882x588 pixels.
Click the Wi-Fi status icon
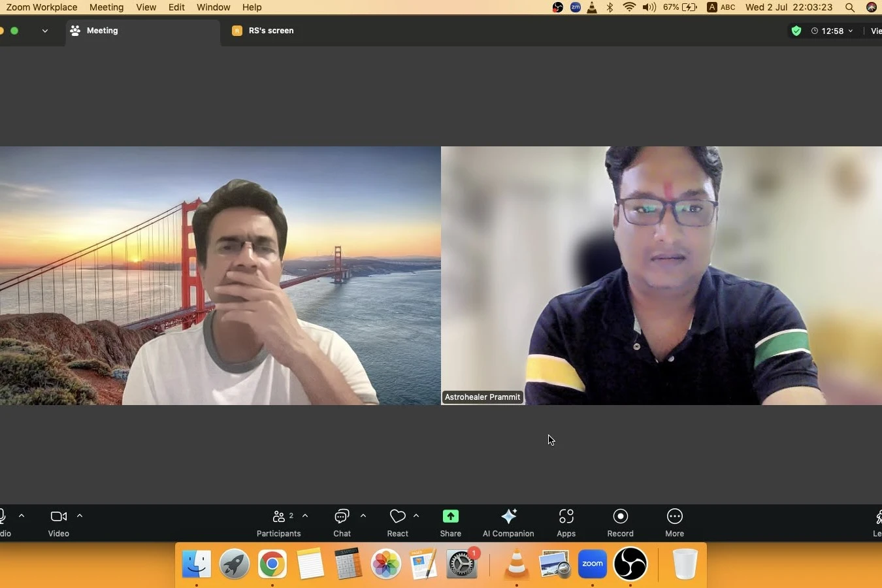(629, 7)
